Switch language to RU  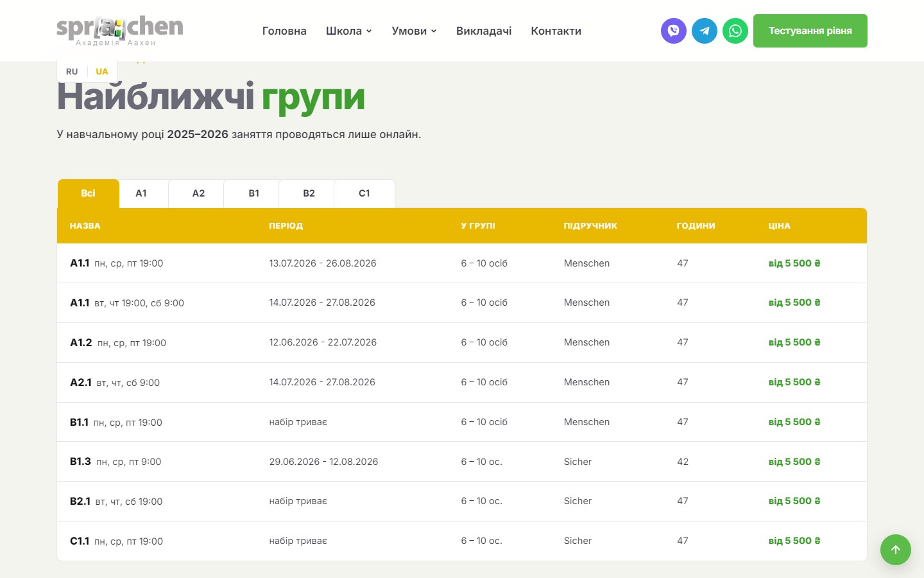(72, 71)
